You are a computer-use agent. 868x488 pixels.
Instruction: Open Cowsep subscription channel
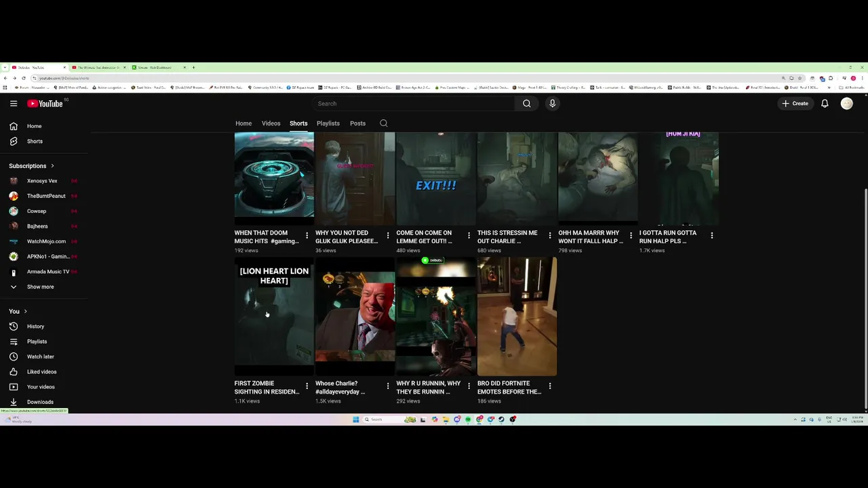pyautogui.click(x=45, y=211)
